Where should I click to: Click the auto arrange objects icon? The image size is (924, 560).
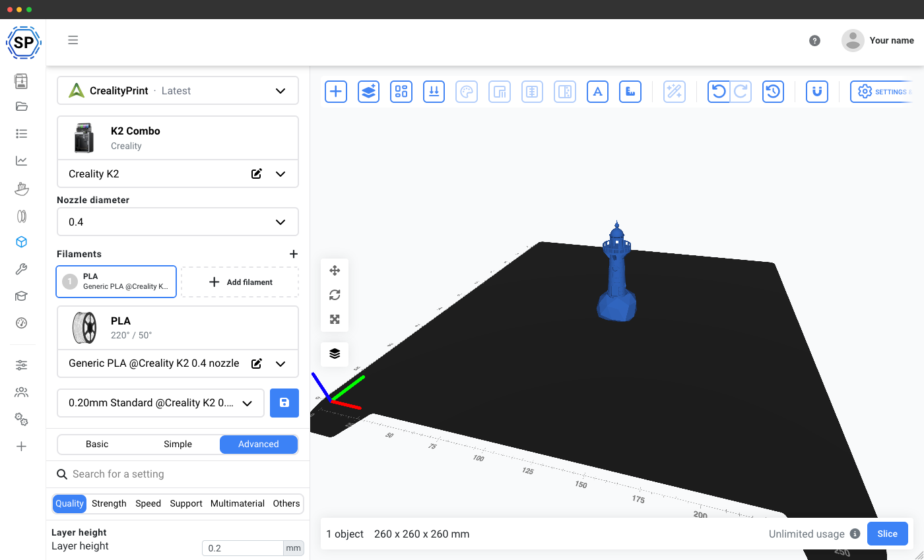tap(401, 92)
